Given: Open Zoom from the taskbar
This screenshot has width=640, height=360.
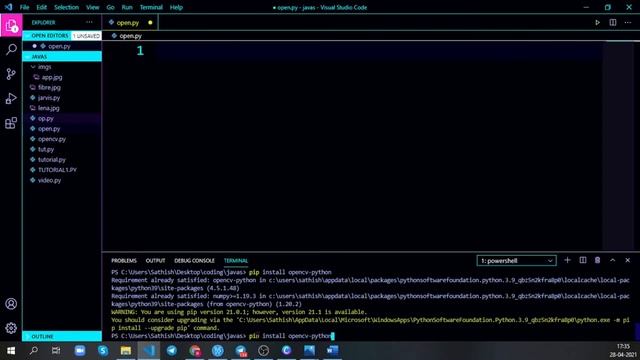Looking at the screenshot, I should [80, 351].
